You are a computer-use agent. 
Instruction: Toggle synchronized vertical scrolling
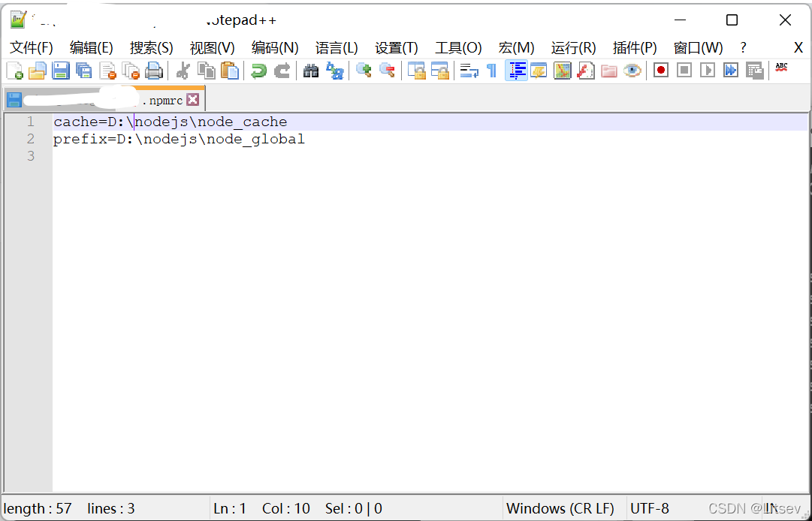click(415, 69)
